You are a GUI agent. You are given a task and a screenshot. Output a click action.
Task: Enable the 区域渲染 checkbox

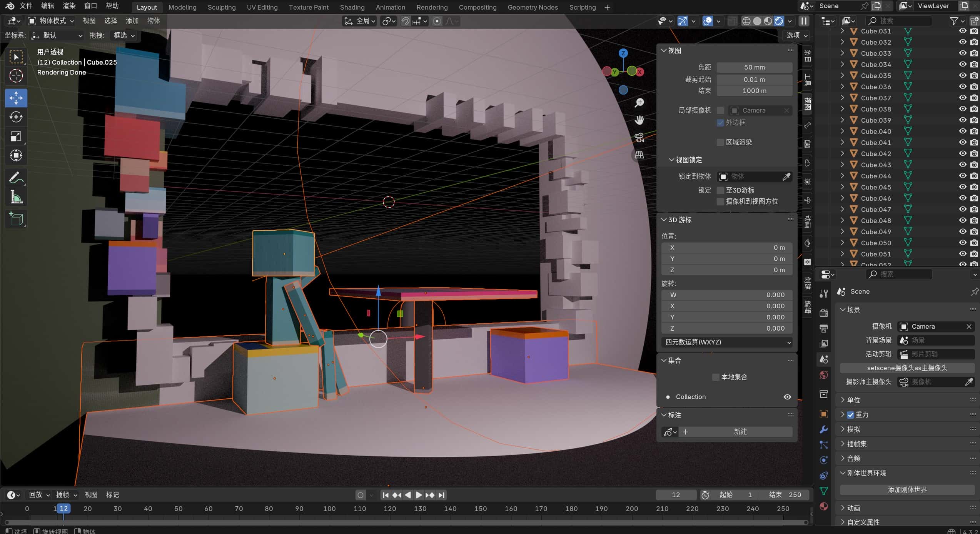coord(720,142)
